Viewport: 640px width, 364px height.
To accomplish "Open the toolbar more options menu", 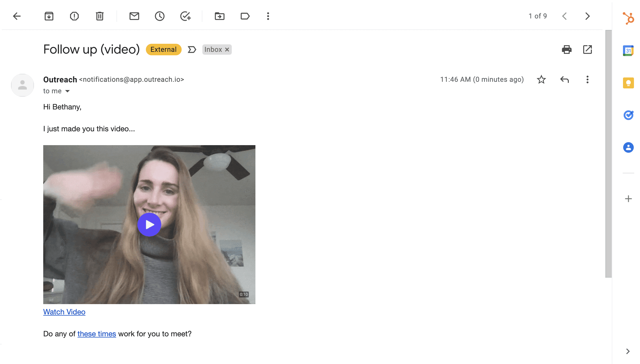I will (268, 16).
